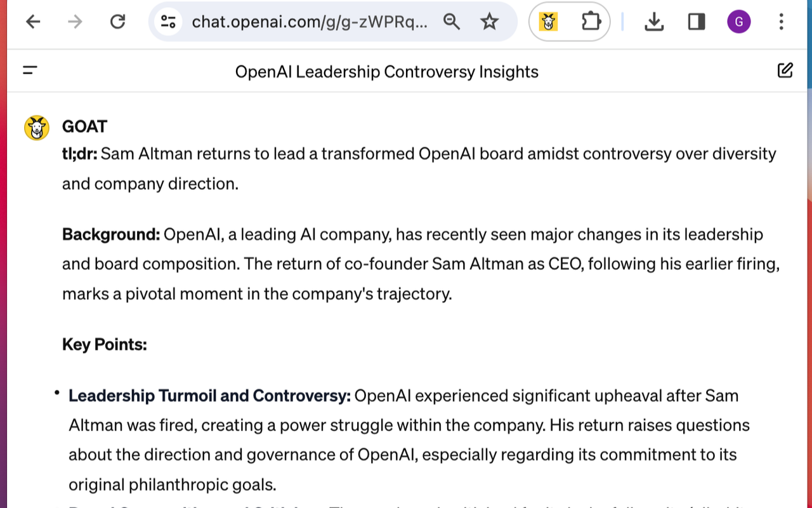The width and height of the screenshot is (812, 508).
Task: Click the browser back arrow
Action: pos(33,22)
